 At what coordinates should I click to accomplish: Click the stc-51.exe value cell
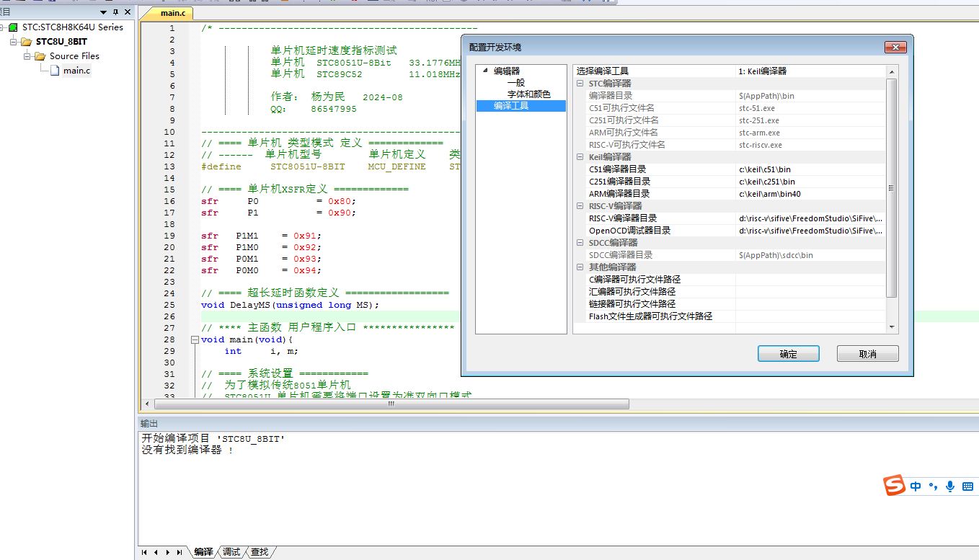coord(810,108)
